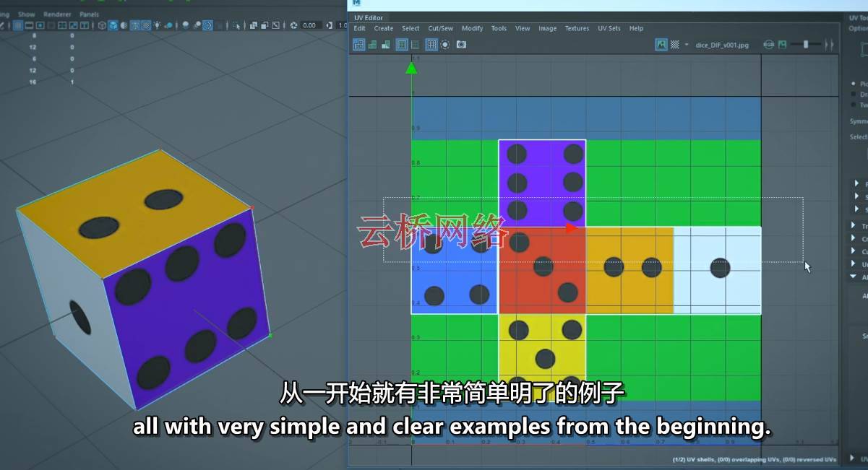Viewport: 868px width, 470px height.
Task: Select the Tweak mode radio button
Action: tap(855, 105)
